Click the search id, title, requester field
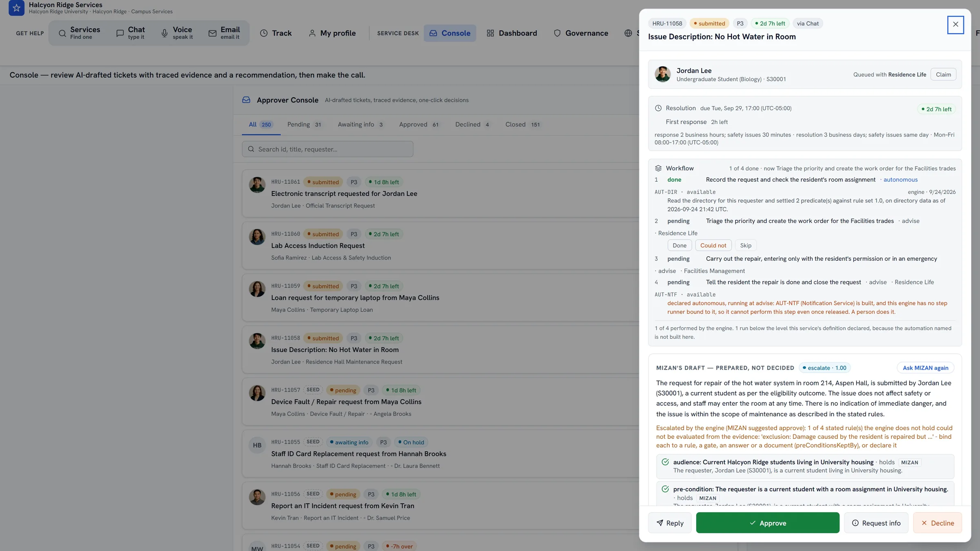This screenshot has height=551, width=980. pos(327,149)
